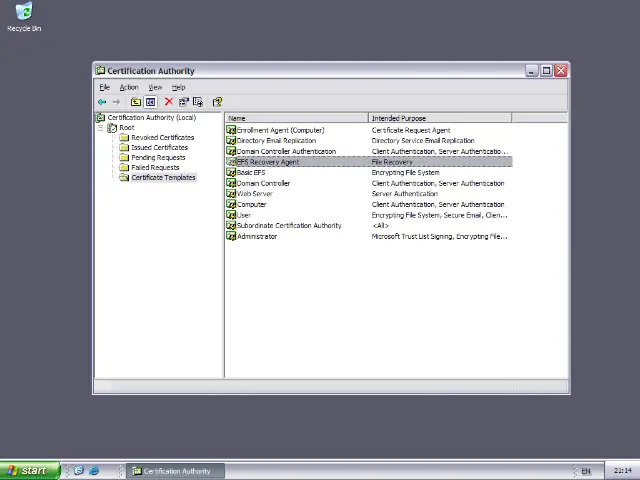Click the Basic EFS template icon
Screen dimensions: 640x480
[x=231, y=173]
